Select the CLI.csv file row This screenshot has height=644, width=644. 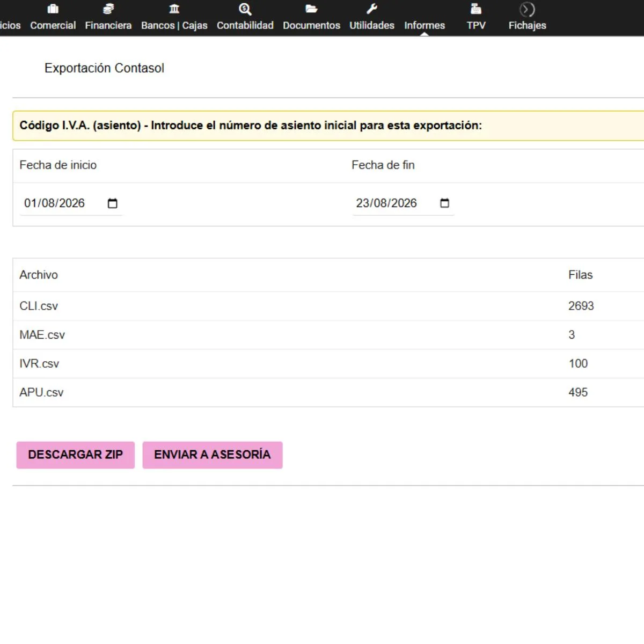(328, 306)
